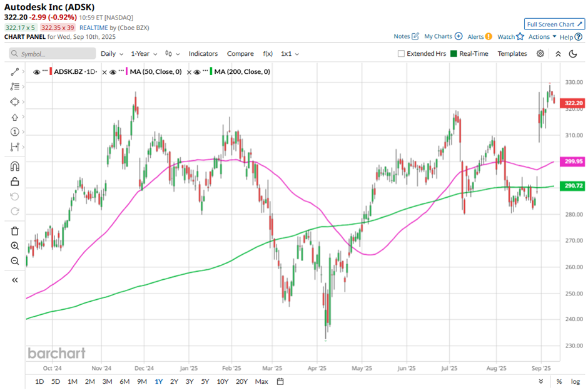Expand the chart with lower double chevron
The width and height of the screenshot is (588, 390).
[540, 381]
